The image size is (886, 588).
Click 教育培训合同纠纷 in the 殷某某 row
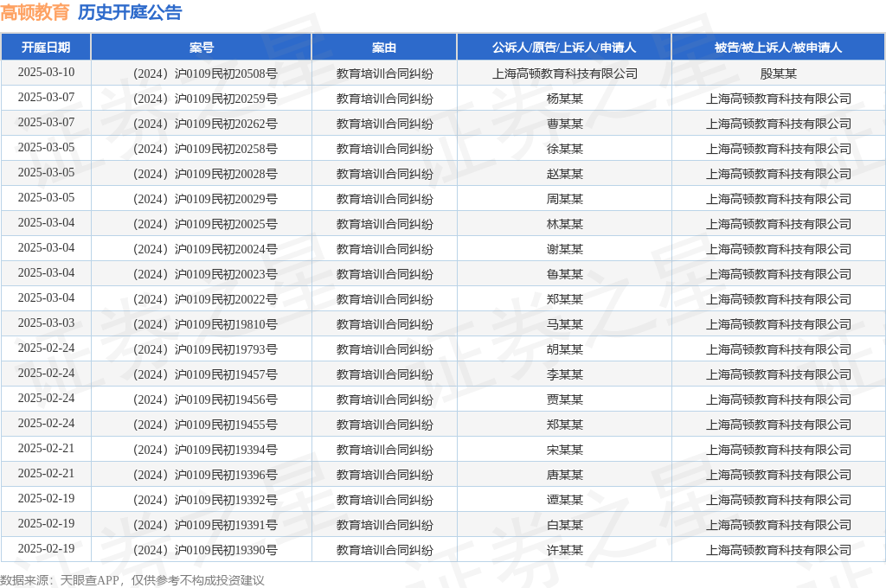pyautogui.click(x=384, y=73)
